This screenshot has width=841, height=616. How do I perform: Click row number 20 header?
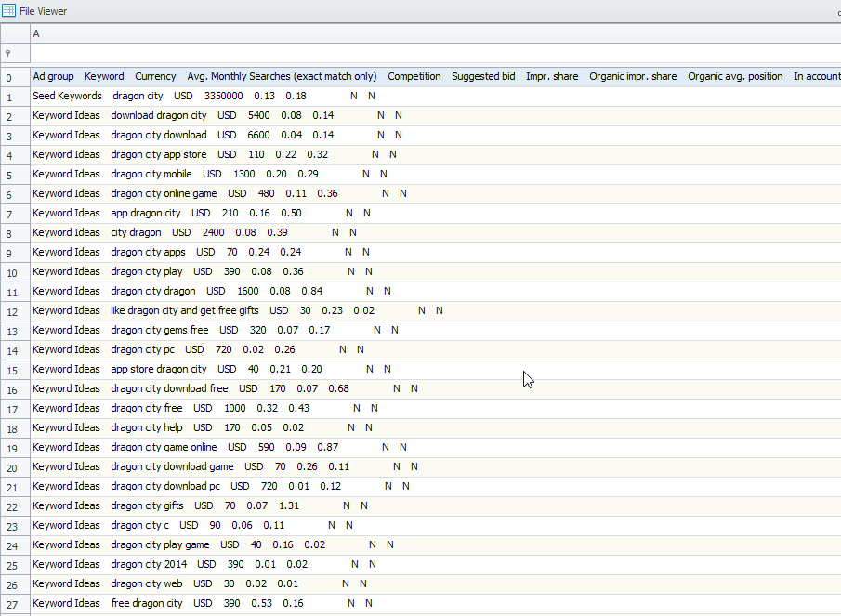15,467
